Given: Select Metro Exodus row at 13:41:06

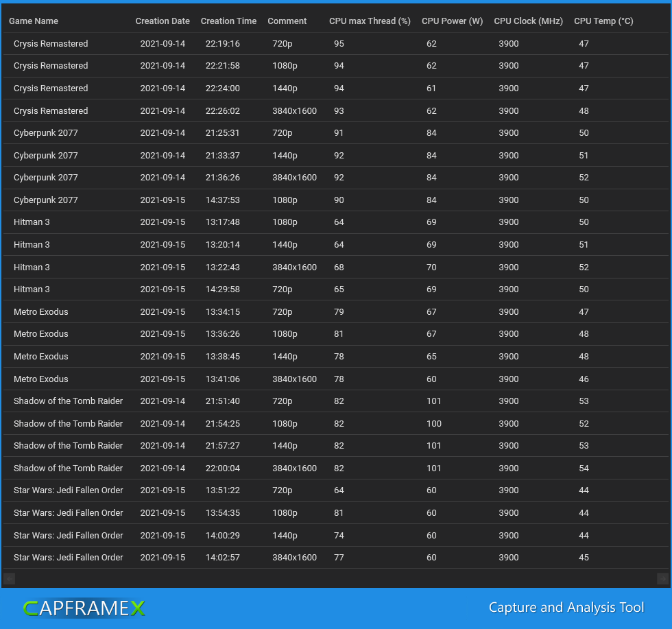Looking at the screenshot, I should pyautogui.click(x=336, y=379).
